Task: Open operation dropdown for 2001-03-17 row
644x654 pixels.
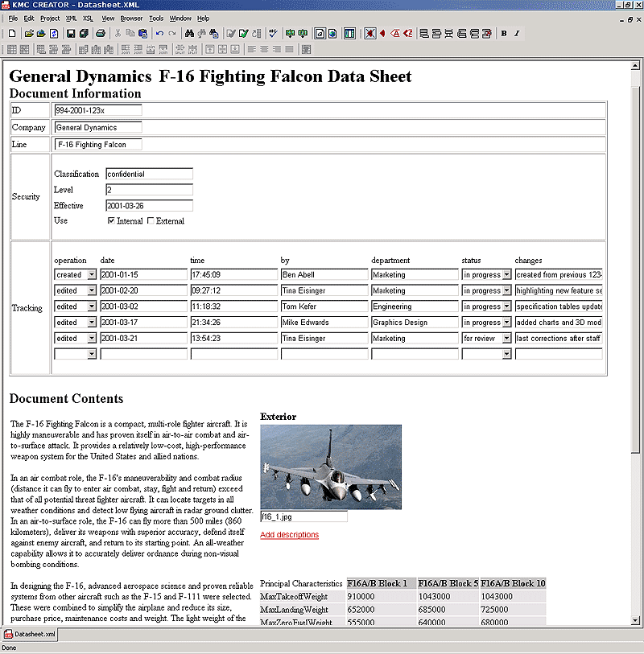Action: coord(92,323)
